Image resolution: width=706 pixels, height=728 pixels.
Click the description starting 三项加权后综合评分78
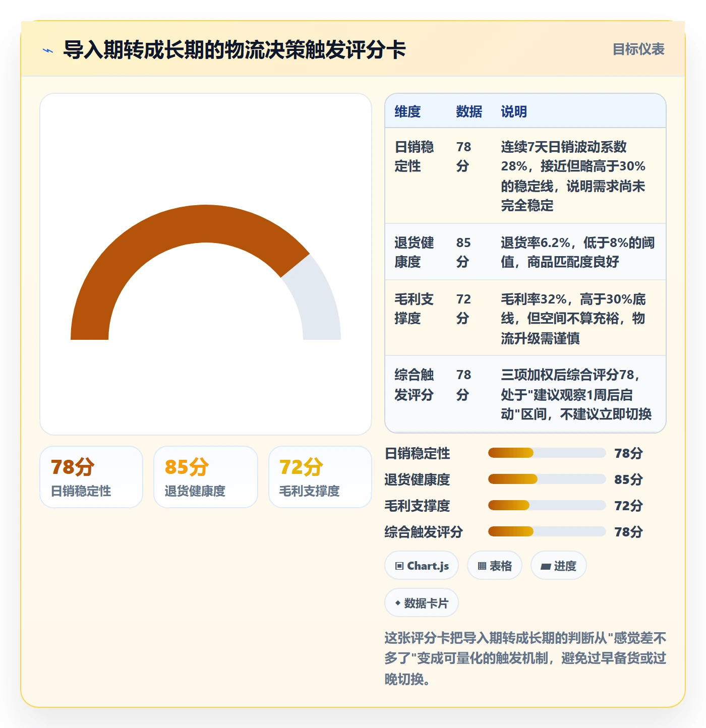pyautogui.click(x=576, y=394)
